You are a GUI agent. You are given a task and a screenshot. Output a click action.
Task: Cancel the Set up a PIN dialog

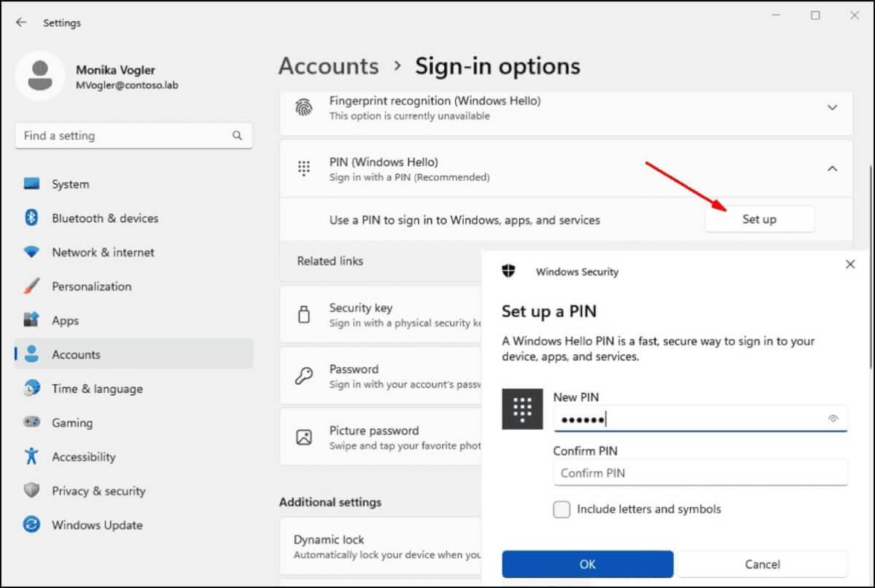point(763,564)
